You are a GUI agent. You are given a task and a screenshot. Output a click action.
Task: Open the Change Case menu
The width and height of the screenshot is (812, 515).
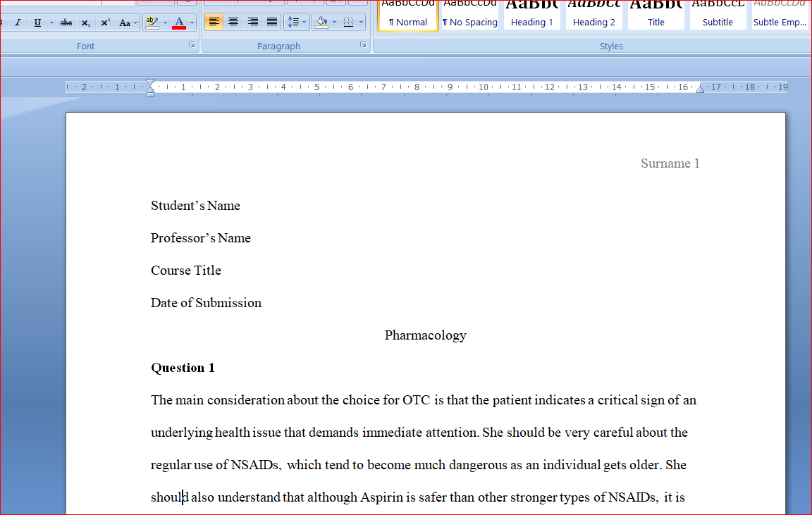point(128,23)
